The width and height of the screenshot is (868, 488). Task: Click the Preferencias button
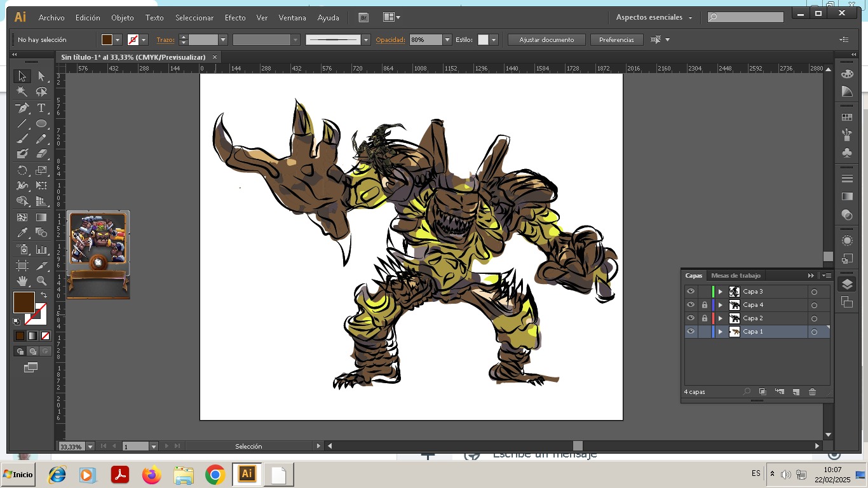[616, 40]
